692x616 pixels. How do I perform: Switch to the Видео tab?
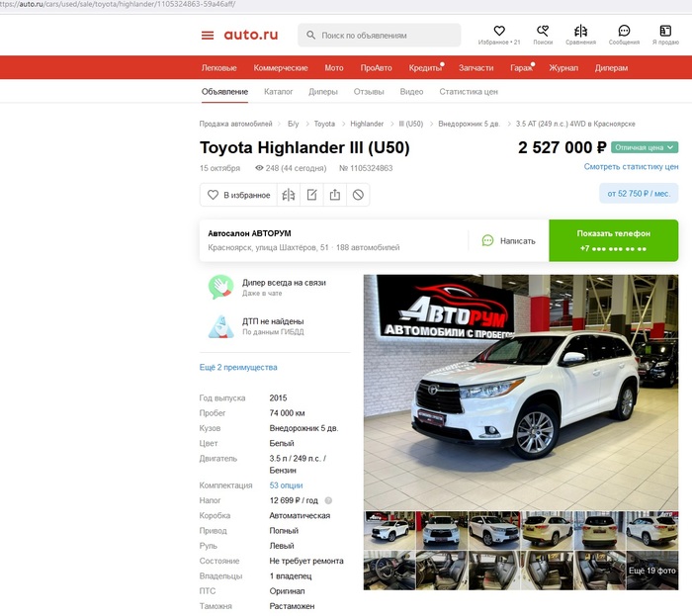[x=411, y=92]
